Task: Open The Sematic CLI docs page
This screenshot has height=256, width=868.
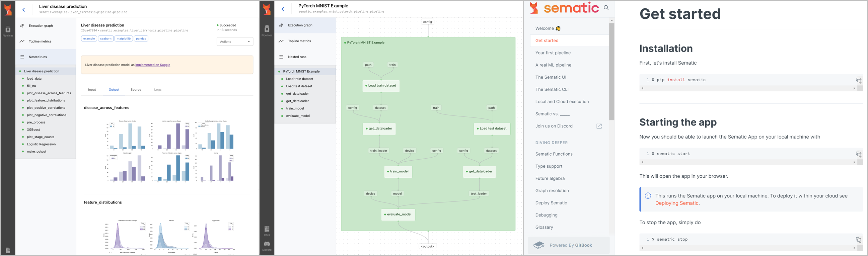Action: [569, 89]
